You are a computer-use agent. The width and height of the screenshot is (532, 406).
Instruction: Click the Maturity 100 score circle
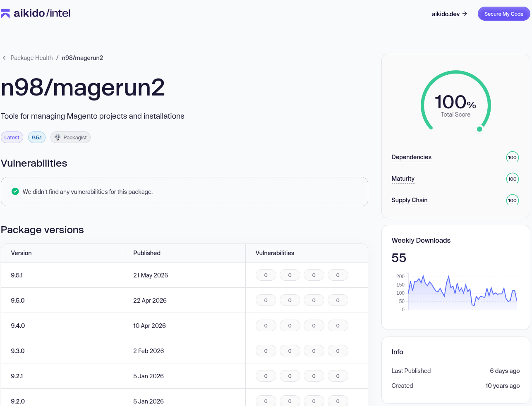click(x=512, y=179)
